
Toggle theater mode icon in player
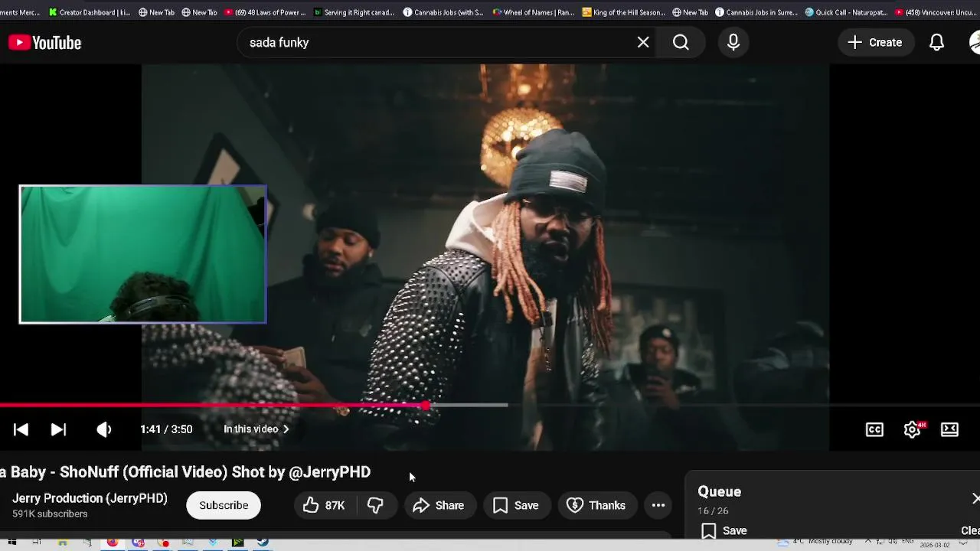(x=949, y=429)
